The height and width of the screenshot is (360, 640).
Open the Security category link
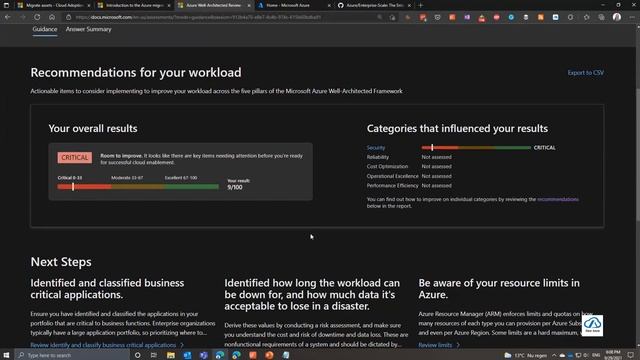pyautogui.click(x=376, y=148)
